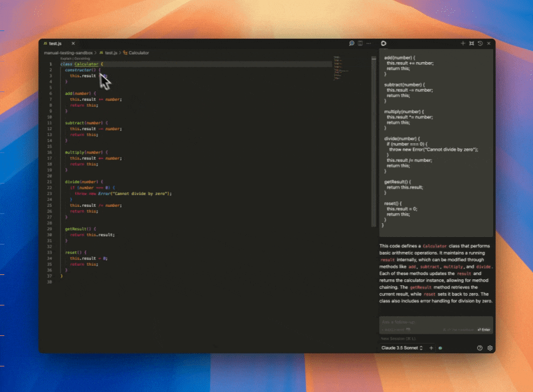Open the editor's more actions ellipsis menu
This screenshot has width=533, height=392.
tap(368, 44)
